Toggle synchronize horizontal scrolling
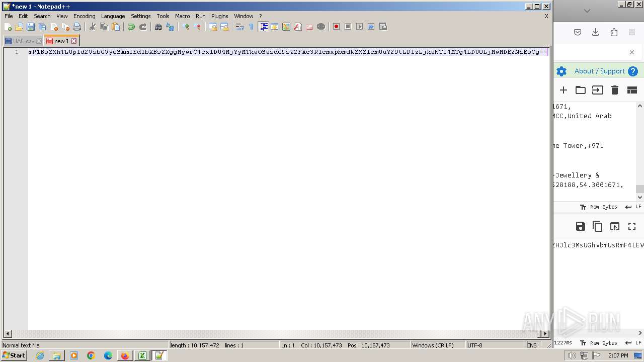This screenshot has width=644, height=362. (224, 27)
